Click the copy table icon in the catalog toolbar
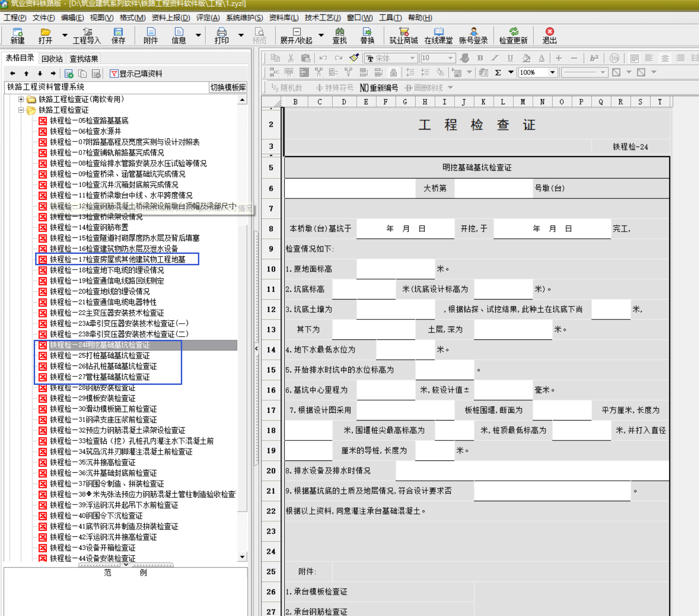Image resolution: width=699 pixels, height=616 pixels. [83, 74]
